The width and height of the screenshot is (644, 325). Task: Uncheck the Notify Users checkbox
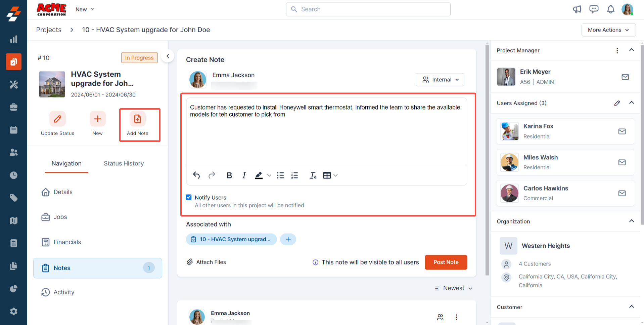(189, 197)
